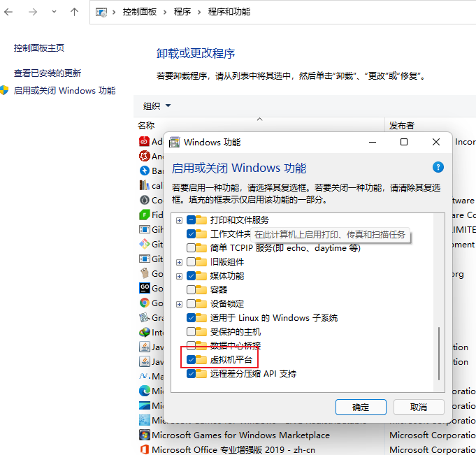Image resolution: width=476 pixels, height=455 pixels.
Task: Expand the 打印和文件服务 tree node
Action: point(179,220)
